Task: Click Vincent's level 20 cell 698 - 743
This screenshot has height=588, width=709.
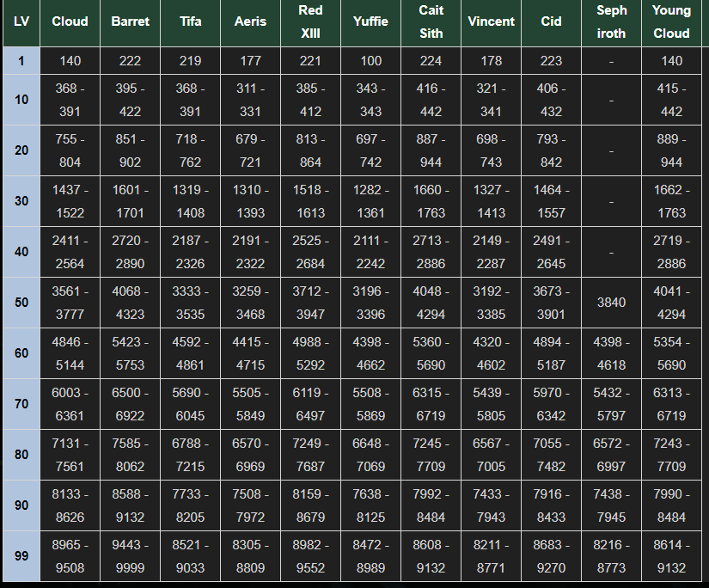Action: (491, 150)
